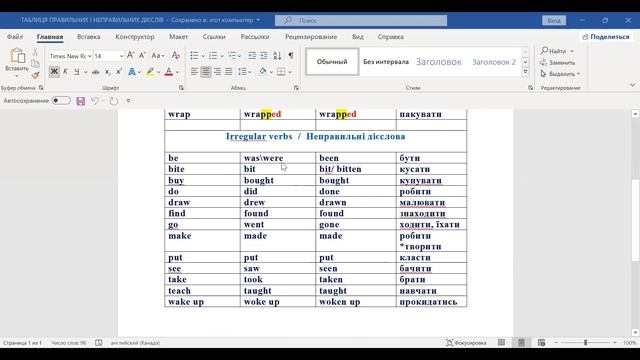Apply the Без интервала style
The image size is (640, 360).
tap(386, 62)
